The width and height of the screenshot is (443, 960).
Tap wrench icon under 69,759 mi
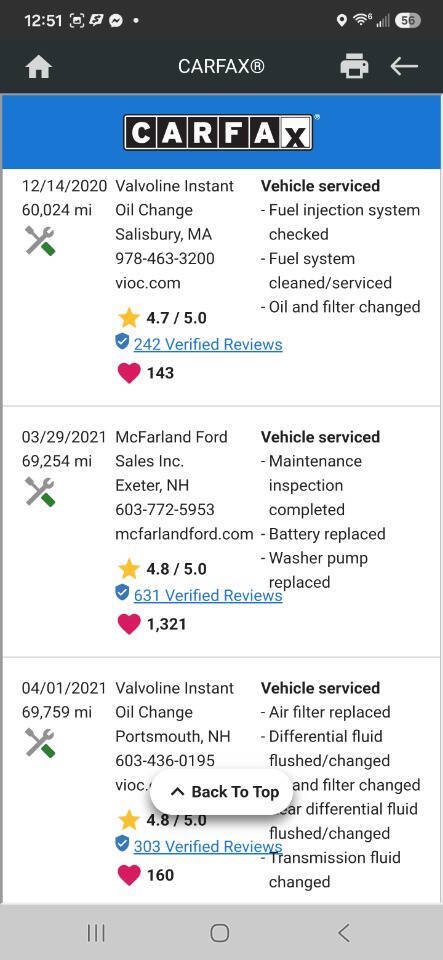pos(40,743)
